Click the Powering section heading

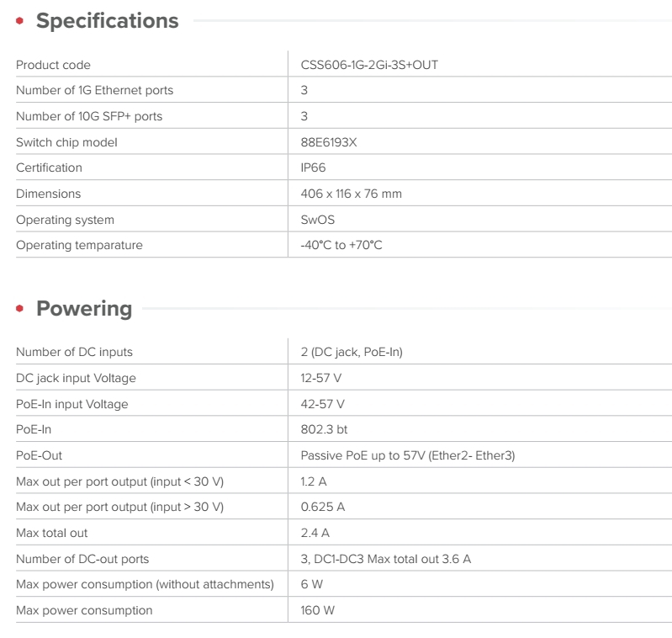coord(84,308)
